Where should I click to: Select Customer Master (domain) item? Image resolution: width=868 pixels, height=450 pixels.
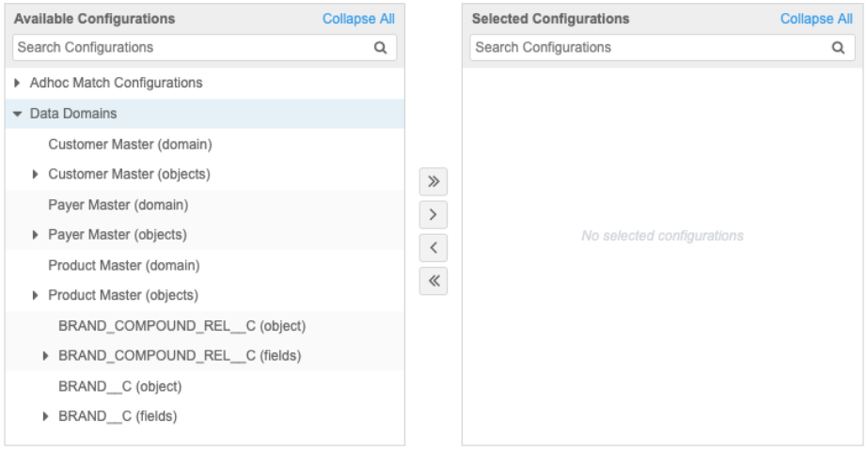(x=130, y=145)
